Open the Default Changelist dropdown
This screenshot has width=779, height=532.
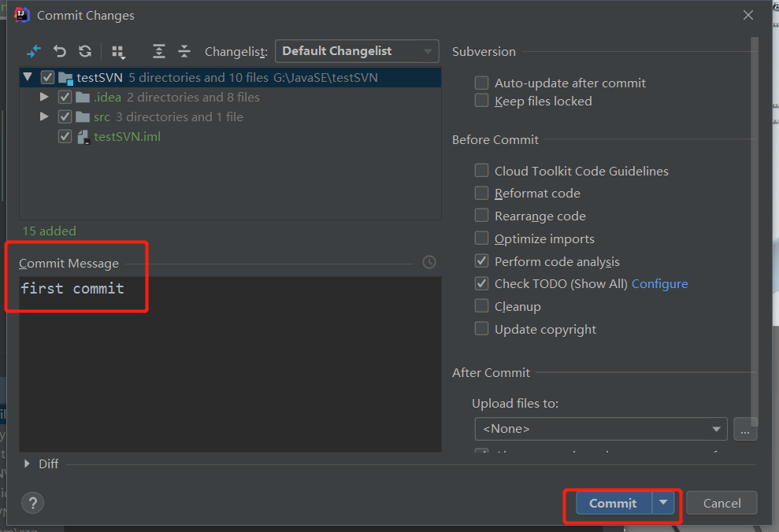pyautogui.click(x=357, y=51)
